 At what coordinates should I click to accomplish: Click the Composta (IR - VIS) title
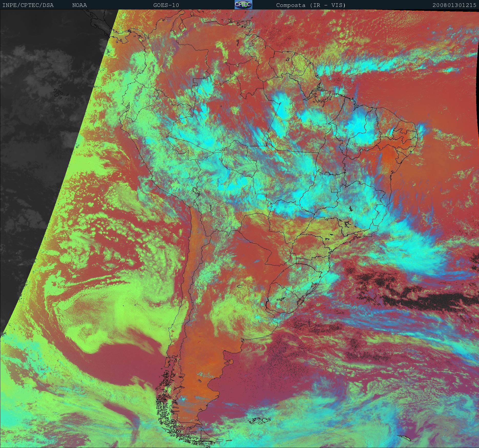[311, 5]
